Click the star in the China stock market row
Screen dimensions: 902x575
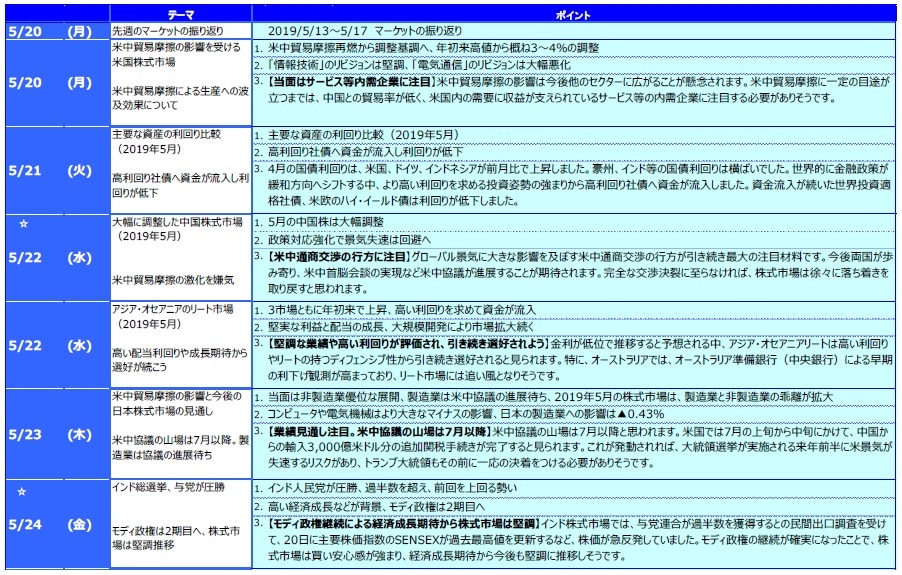[x=24, y=225]
